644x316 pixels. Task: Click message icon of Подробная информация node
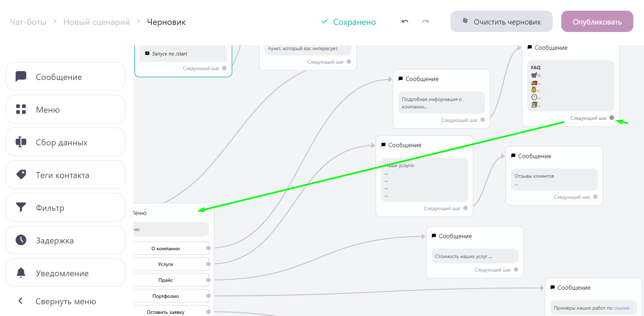tap(400, 79)
